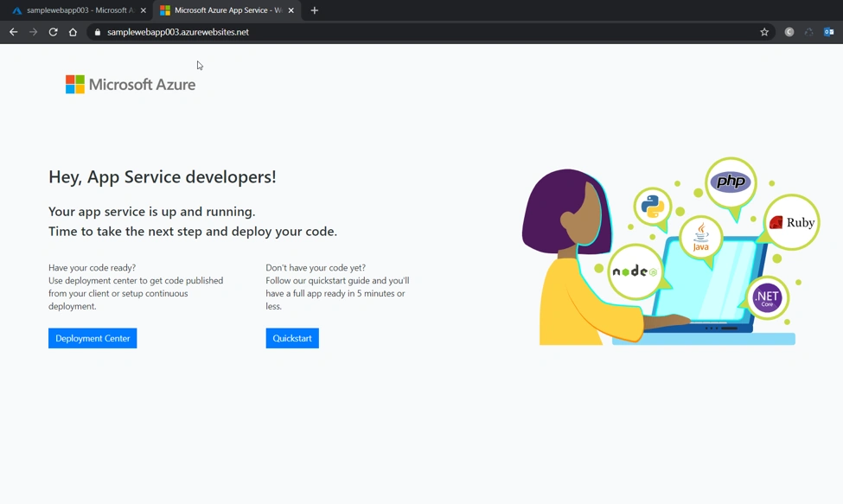Screen dimensions: 843x504
Task: Reload the page with the refresh icon
Action: [53, 32]
